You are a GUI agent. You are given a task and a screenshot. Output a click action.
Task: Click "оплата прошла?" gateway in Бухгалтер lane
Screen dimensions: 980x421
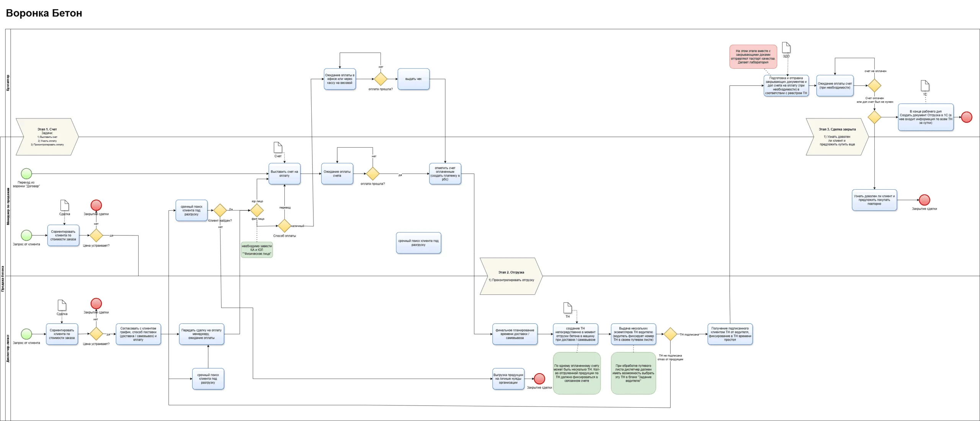click(381, 79)
